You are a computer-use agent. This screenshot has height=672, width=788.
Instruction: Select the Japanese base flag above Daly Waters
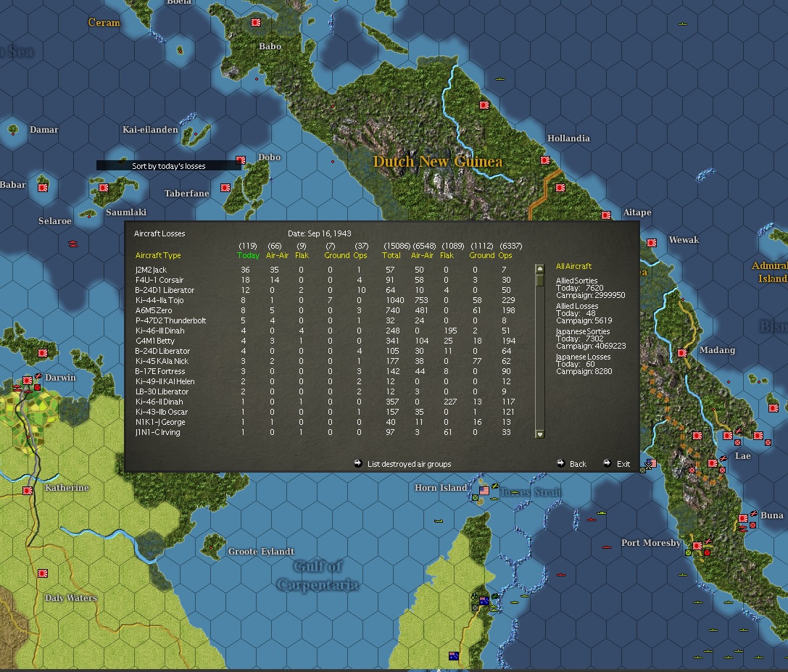click(x=43, y=573)
